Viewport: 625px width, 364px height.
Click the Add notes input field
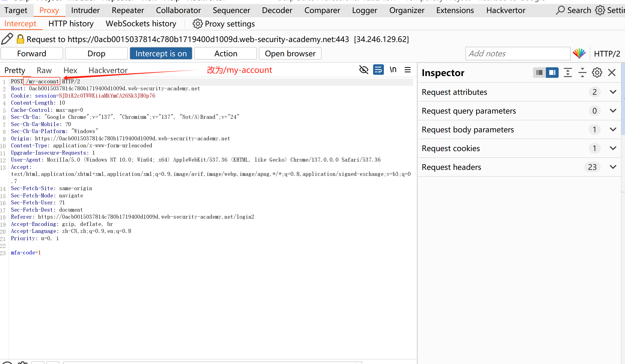click(x=518, y=54)
